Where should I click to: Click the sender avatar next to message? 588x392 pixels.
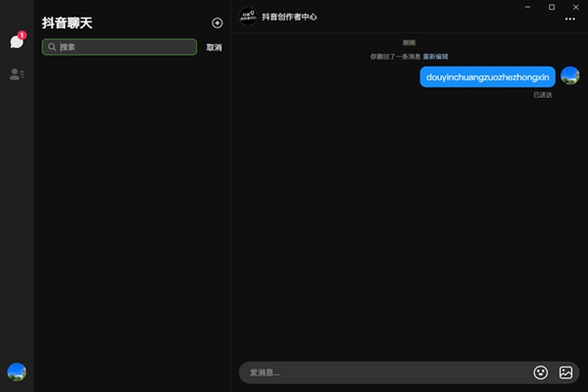(570, 76)
